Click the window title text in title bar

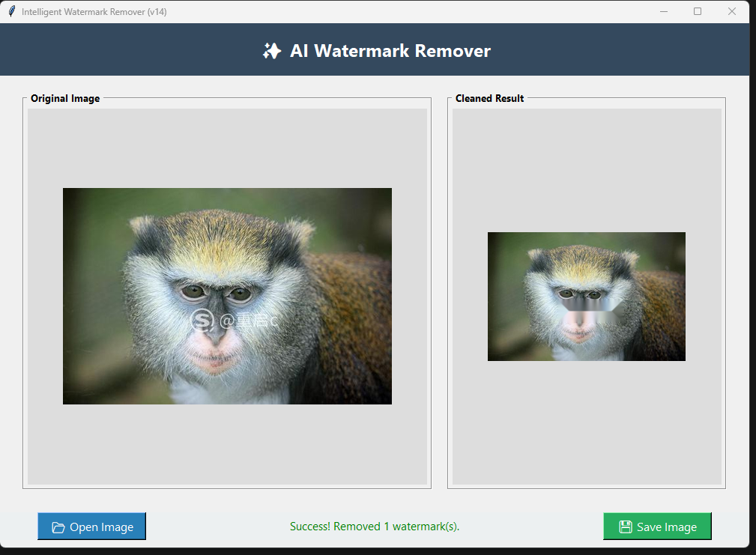point(94,12)
